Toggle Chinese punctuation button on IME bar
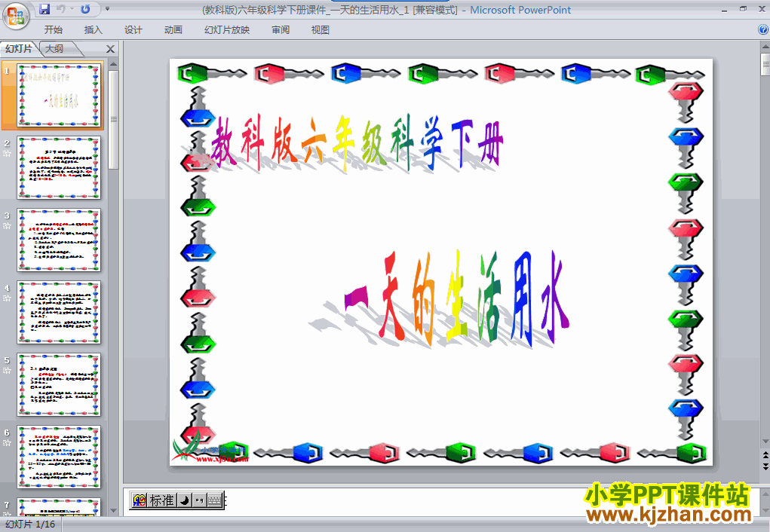Viewport: 770px width, 532px height. click(x=199, y=500)
